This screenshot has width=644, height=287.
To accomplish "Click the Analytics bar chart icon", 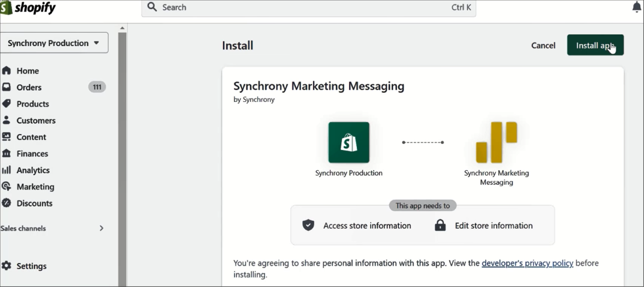I will click(6, 170).
